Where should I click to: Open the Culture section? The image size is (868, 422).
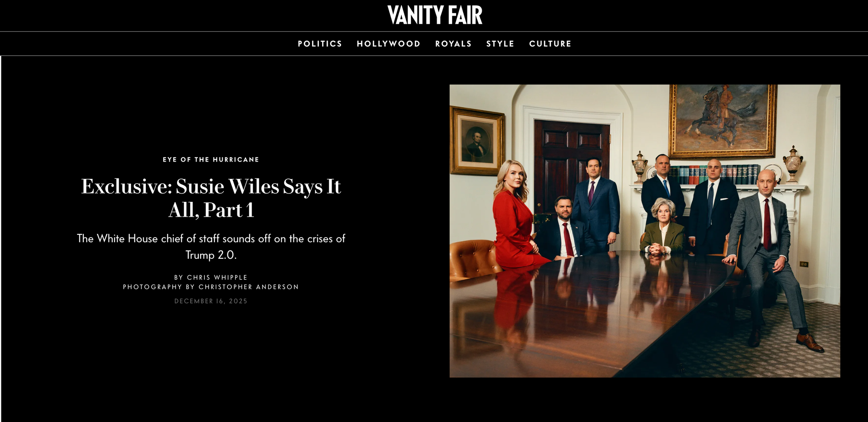tap(550, 44)
